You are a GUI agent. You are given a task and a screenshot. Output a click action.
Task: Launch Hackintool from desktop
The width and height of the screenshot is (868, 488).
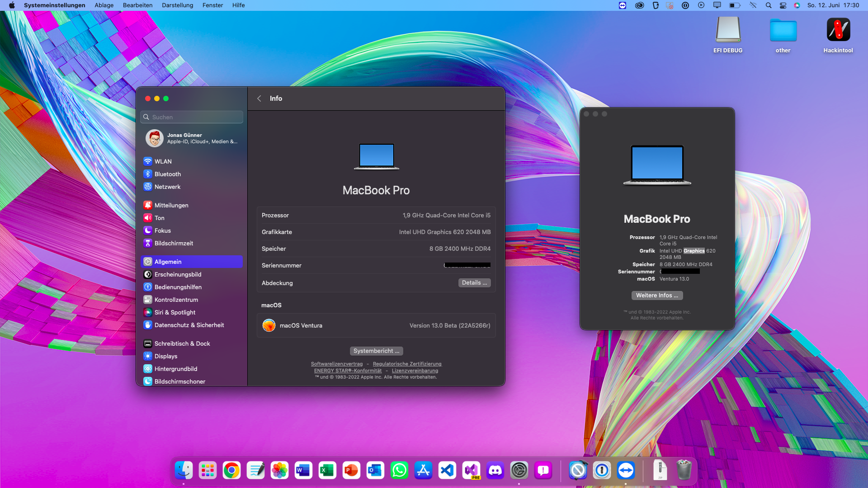(x=838, y=35)
